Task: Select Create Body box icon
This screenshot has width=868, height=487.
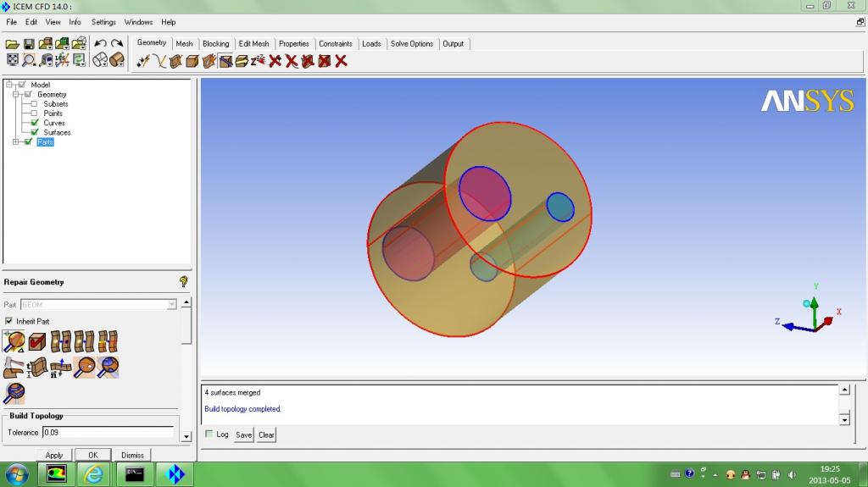Action: [x=192, y=61]
